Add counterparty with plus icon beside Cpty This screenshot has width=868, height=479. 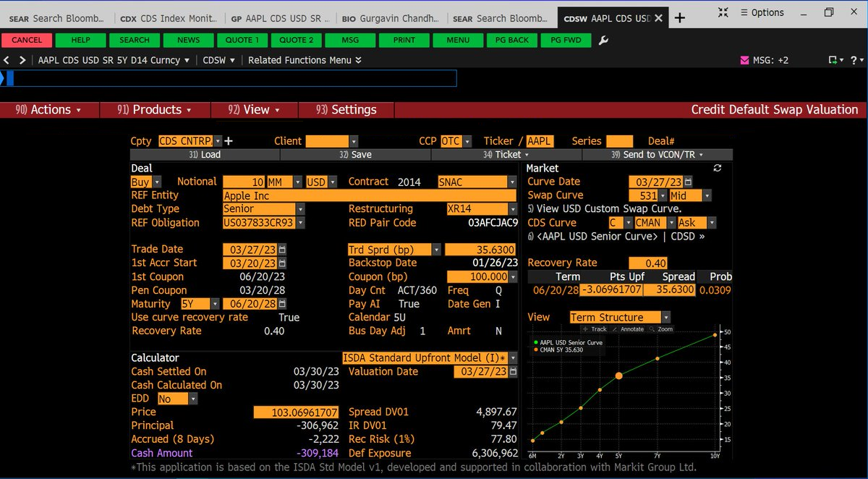point(229,141)
